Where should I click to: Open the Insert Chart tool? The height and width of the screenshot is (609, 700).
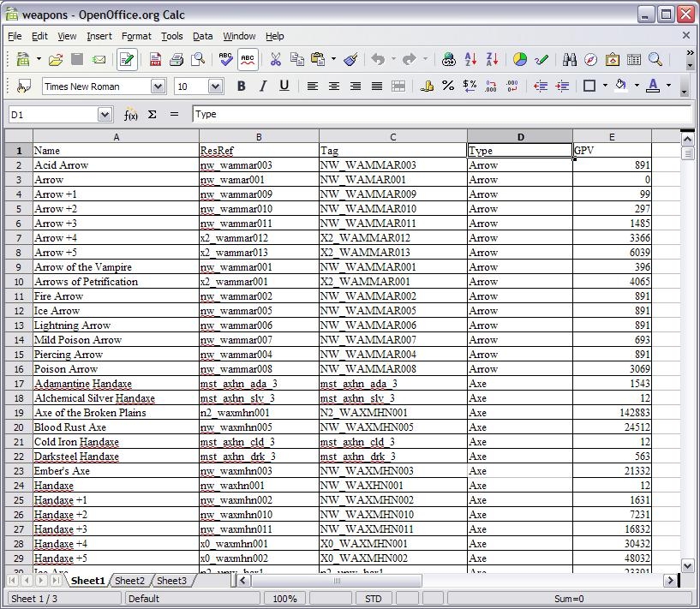(520, 60)
